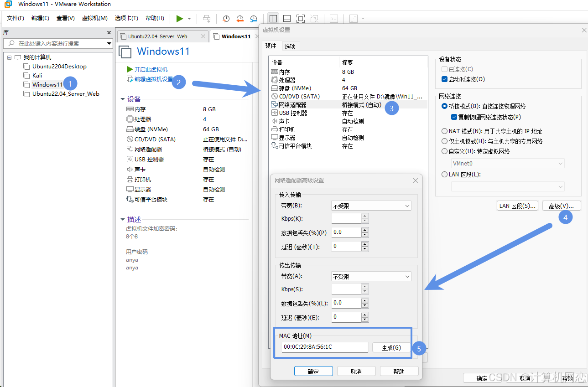588x387 pixels.
Task: Toggle 启动时连接(O) checkbox
Action: [x=445, y=79]
